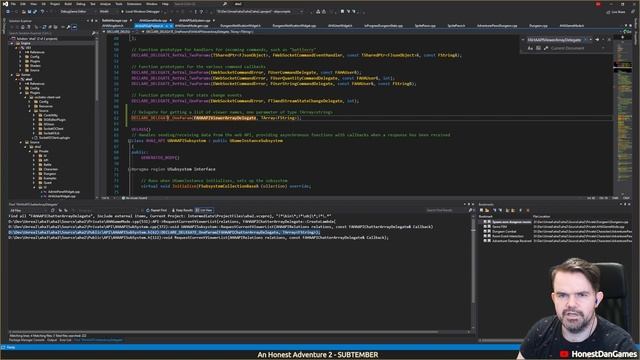Collapse the USubsystem Interface pragma region
Viewport: 640px width, 360px height.
point(129,169)
